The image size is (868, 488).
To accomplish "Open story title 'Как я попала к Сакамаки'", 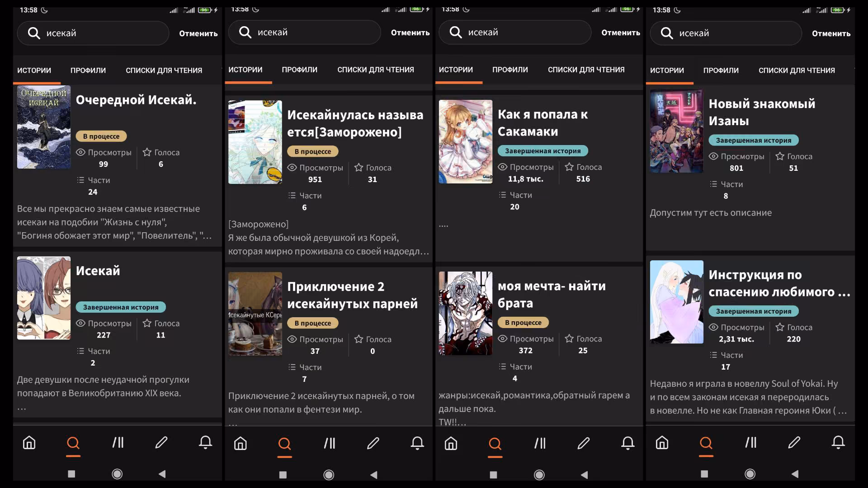I will [x=543, y=123].
